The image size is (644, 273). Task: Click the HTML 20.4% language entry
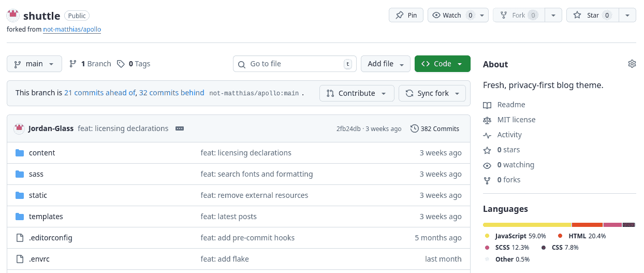pos(582,236)
